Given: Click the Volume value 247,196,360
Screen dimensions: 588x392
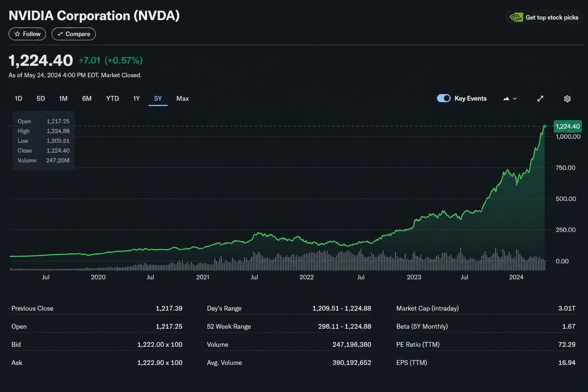Looking at the screenshot, I should pos(352,345).
